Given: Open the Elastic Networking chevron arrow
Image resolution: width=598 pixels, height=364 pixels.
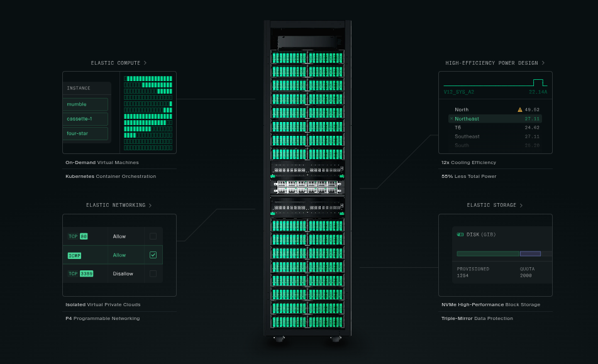Looking at the screenshot, I should click(150, 205).
